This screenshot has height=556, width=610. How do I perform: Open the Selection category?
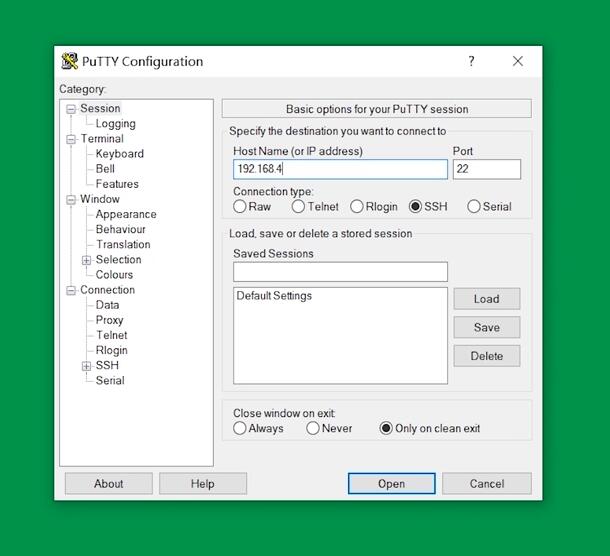[x=119, y=259]
